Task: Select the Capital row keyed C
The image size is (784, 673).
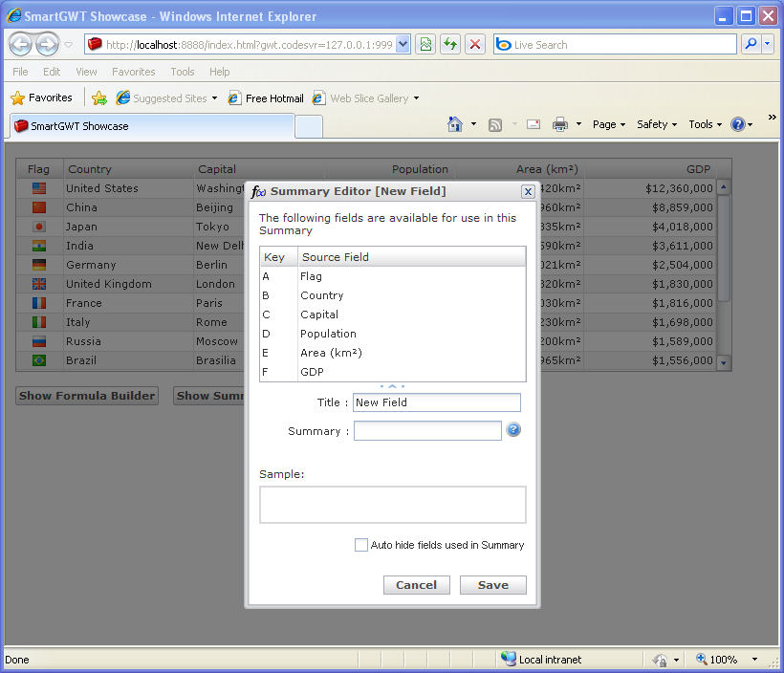Action: pos(393,315)
